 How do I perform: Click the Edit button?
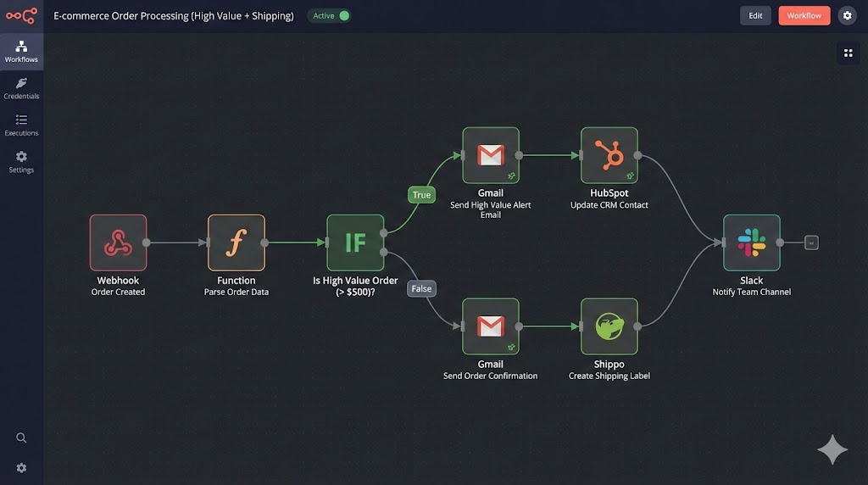pos(755,15)
